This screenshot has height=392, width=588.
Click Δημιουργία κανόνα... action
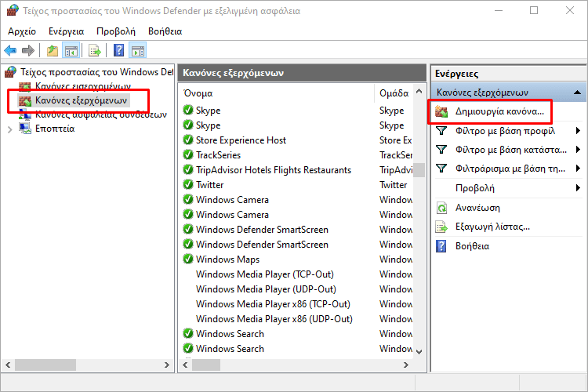point(499,111)
